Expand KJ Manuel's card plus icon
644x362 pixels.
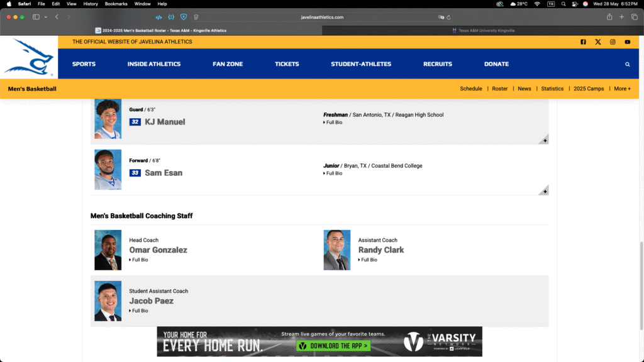tap(544, 140)
